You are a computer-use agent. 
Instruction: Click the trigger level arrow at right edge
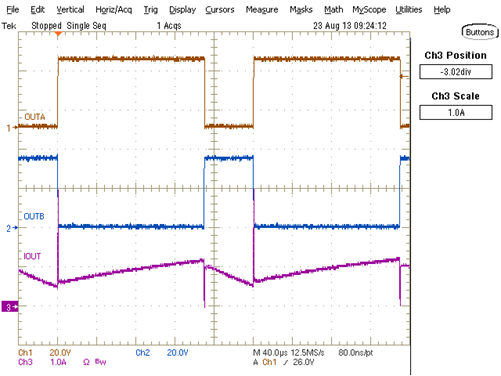[404, 76]
